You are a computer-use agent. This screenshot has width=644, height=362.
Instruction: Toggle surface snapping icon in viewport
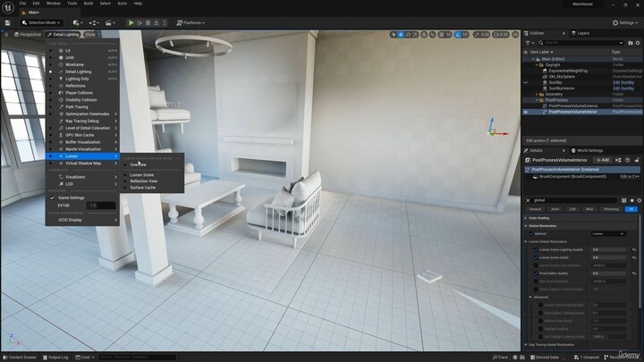pyautogui.click(x=433, y=35)
